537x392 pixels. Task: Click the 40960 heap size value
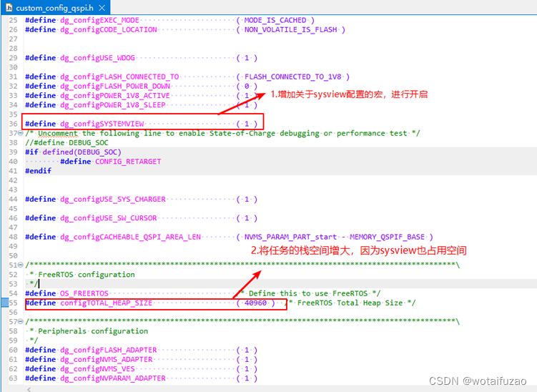click(255, 303)
